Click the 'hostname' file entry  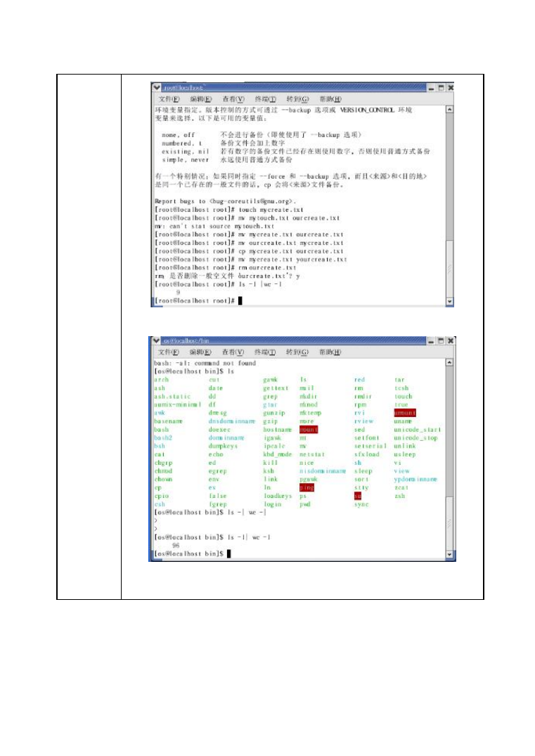(278, 430)
